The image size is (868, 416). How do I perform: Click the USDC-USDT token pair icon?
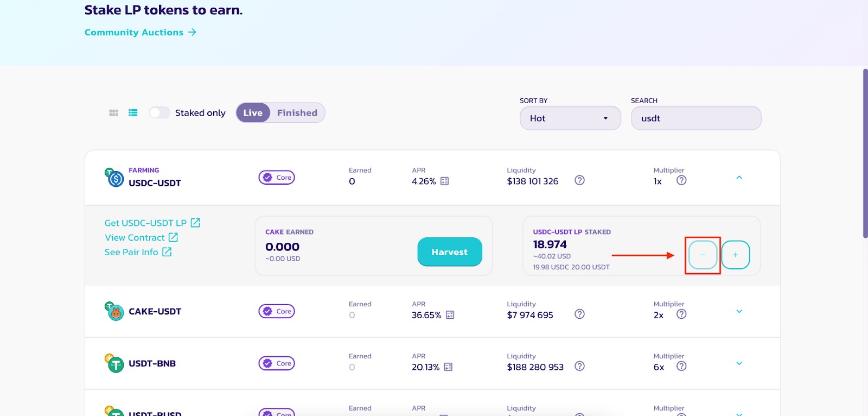[114, 177]
